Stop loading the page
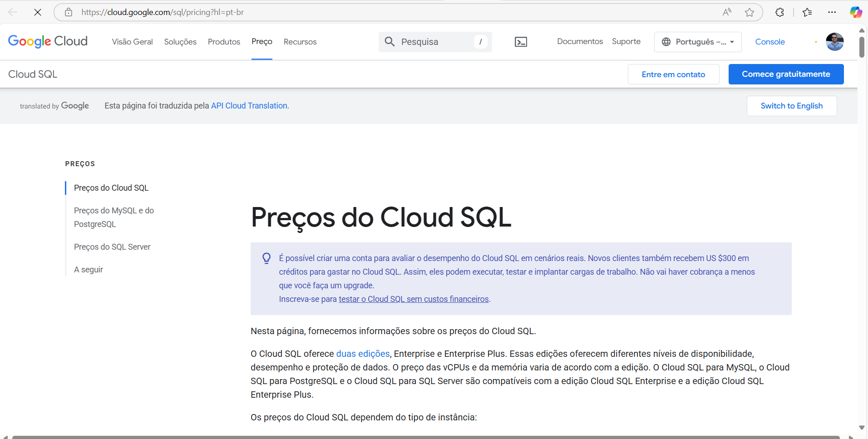 (38, 12)
